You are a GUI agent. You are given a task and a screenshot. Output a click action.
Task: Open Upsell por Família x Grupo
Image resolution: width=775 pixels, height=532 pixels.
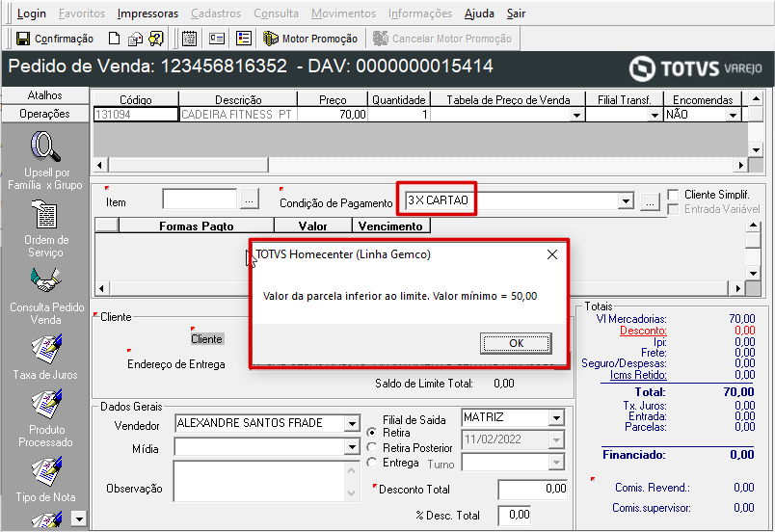(45, 161)
